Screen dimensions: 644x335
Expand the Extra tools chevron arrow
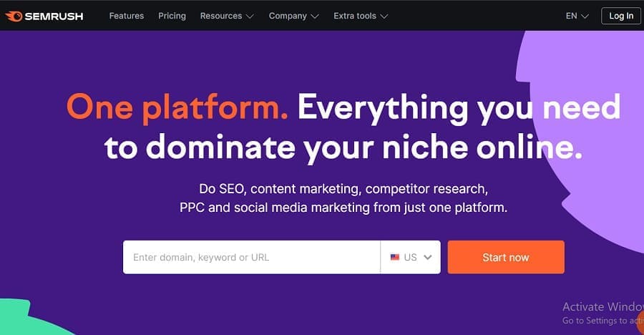[x=384, y=16]
